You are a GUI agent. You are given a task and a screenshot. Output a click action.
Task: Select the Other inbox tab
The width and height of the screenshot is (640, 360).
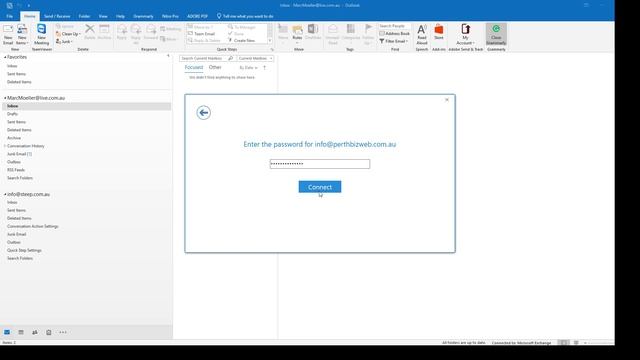[215, 67]
